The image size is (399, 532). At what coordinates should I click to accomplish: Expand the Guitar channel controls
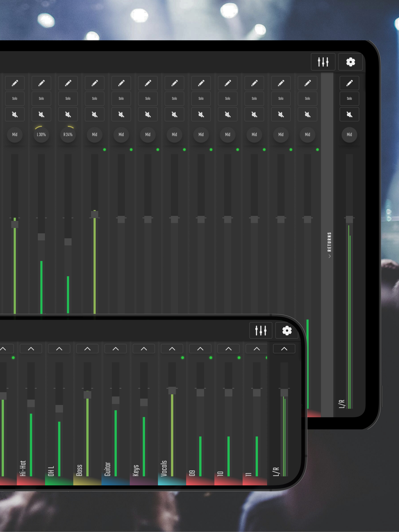[116, 349]
